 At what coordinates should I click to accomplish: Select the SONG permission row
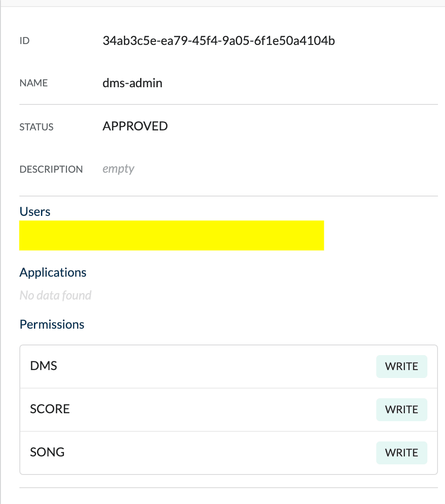click(229, 452)
